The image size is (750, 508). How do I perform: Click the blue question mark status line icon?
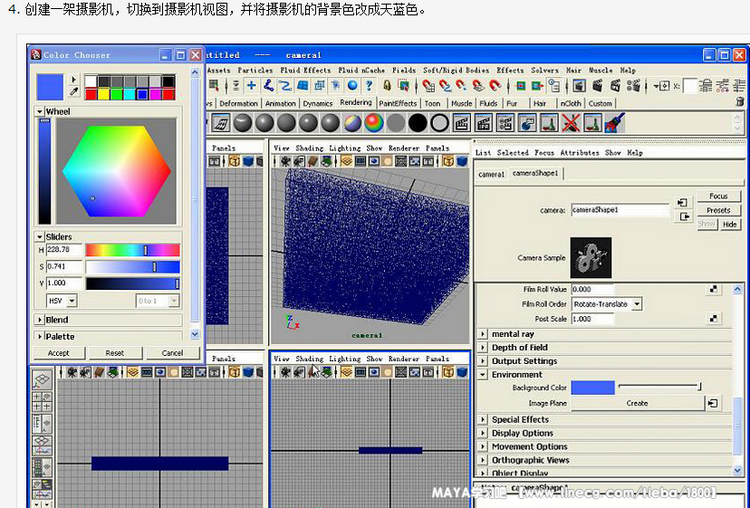tap(369, 86)
